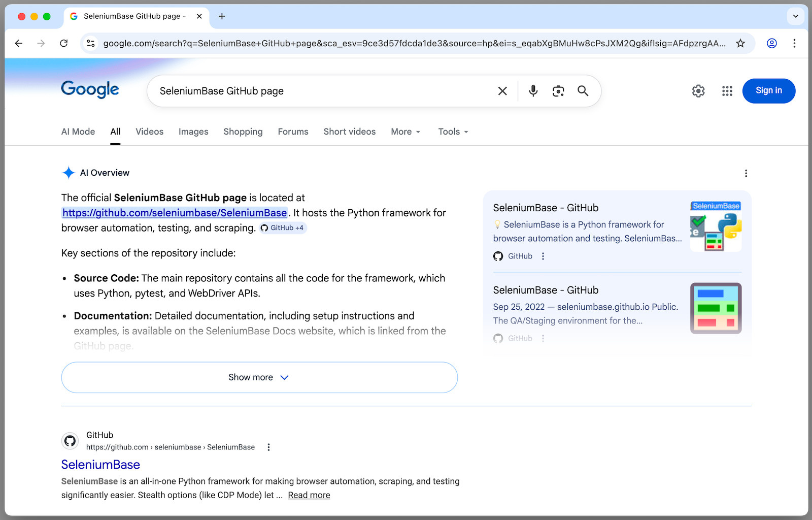Viewport: 812px width, 520px height.
Task: Open the AI Overview options three-dot menu
Action: point(746,173)
